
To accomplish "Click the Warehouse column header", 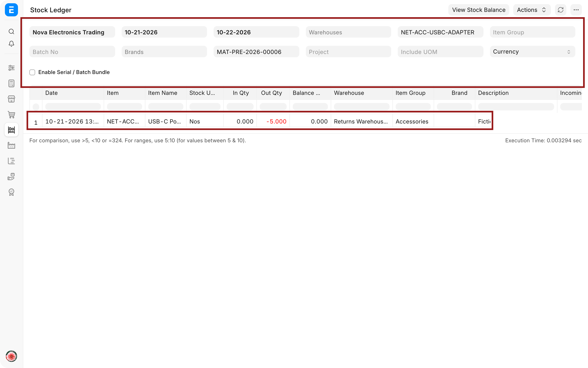I will click(x=361, y=93).
